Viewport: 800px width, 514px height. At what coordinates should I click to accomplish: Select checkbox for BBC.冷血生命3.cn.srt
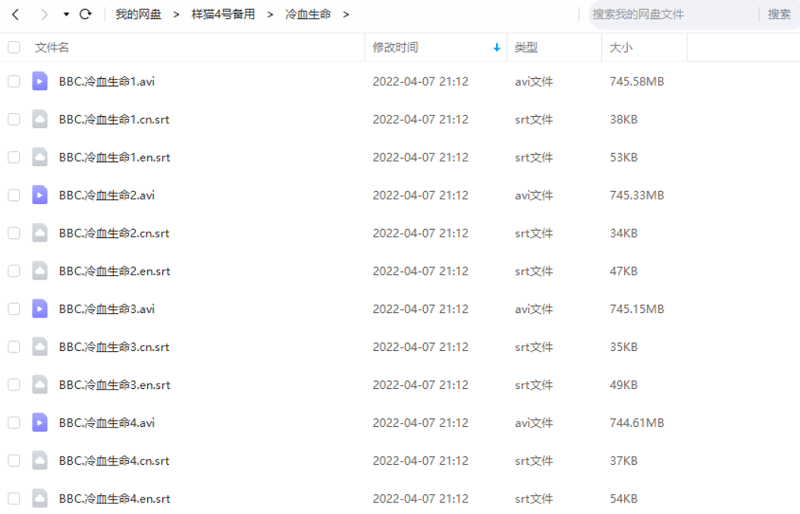tap(14, 347)
